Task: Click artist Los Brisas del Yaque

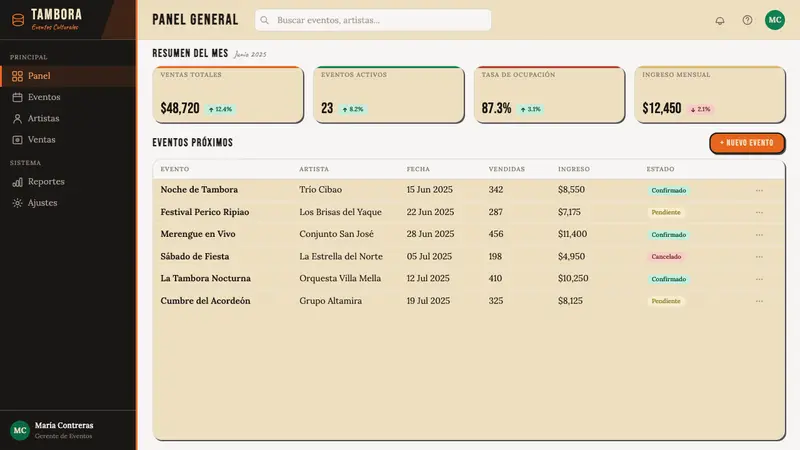Action: 340,212
